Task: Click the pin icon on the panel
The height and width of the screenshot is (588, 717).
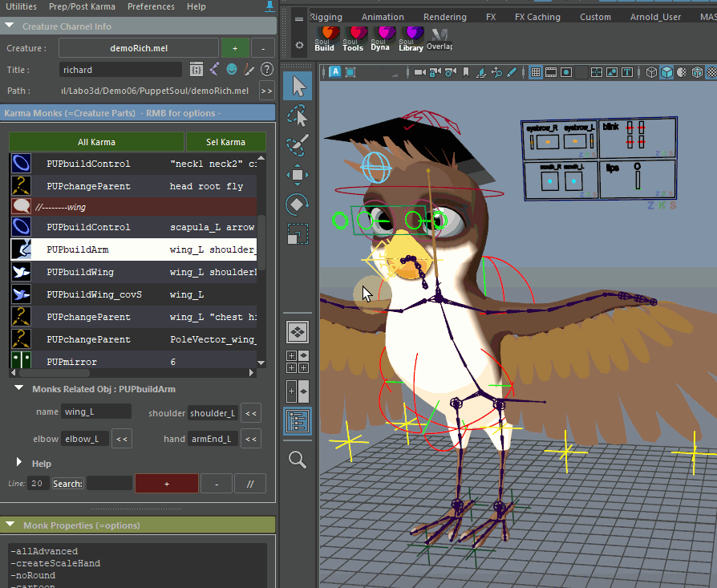Action: 269,6
